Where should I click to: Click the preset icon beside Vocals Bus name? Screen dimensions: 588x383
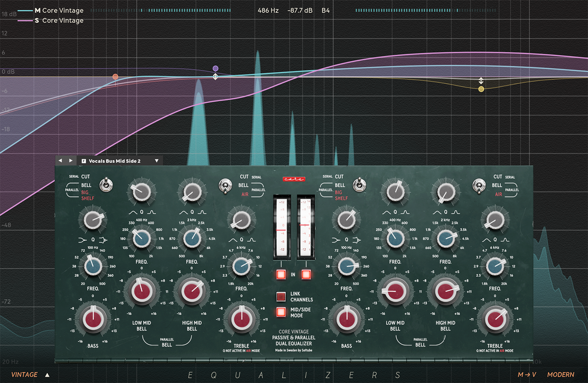tap(83, 161)
